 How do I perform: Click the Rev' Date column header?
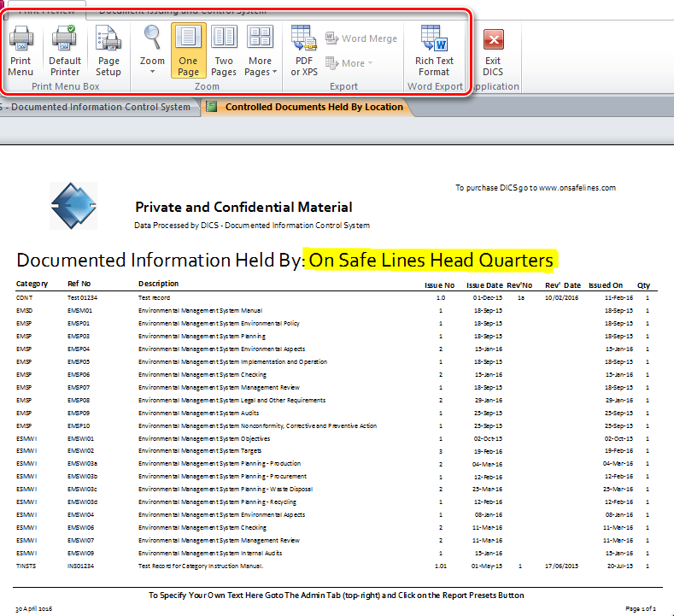563,285
